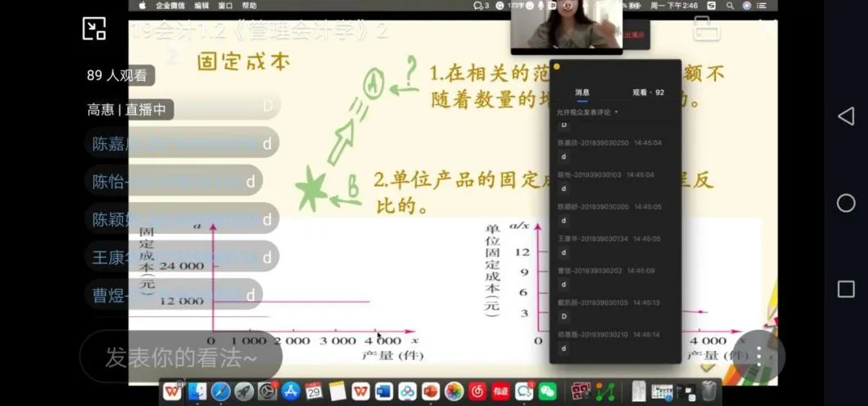Tap the exit fullscreen icon at top-left
Viewport: 868px width, 406px height.
(94, 29)
